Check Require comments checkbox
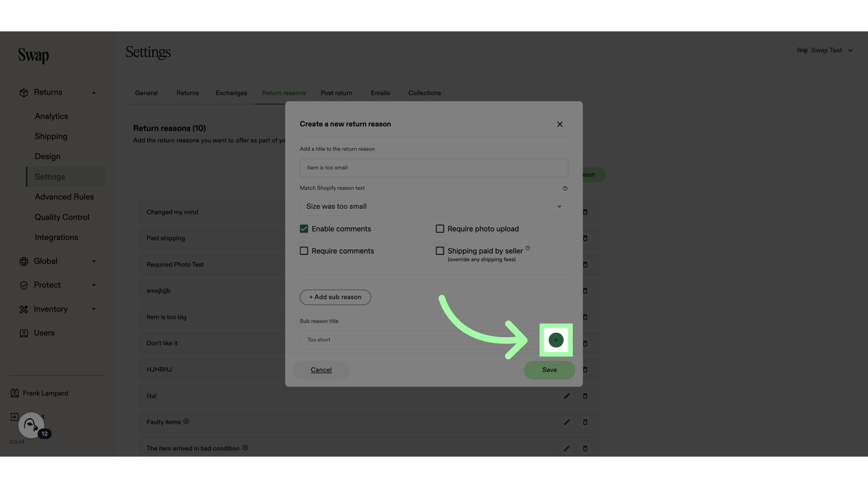 point(304,251)
